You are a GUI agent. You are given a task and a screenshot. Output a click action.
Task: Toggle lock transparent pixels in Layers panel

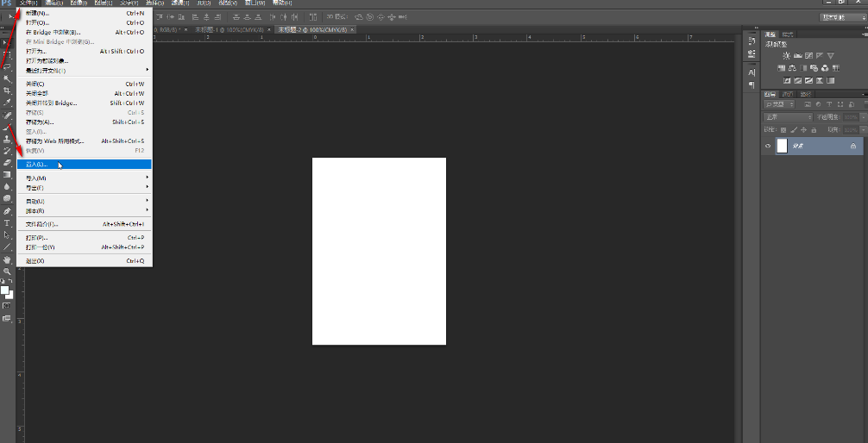783,129
